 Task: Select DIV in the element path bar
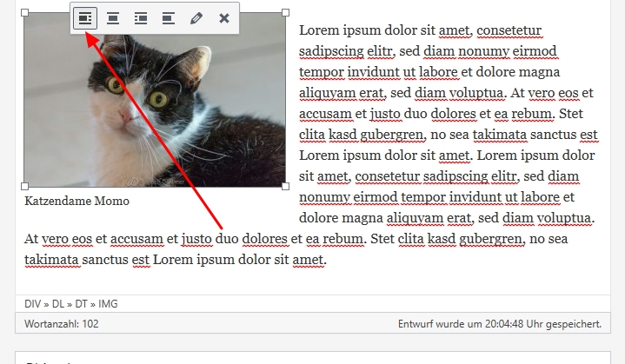(32, 302)
